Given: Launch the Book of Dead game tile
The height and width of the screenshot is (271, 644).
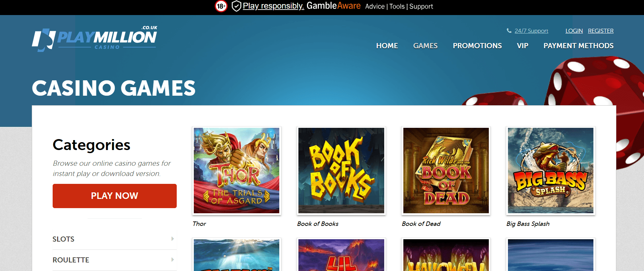Looking at the screenshot, I should point(446,171).
